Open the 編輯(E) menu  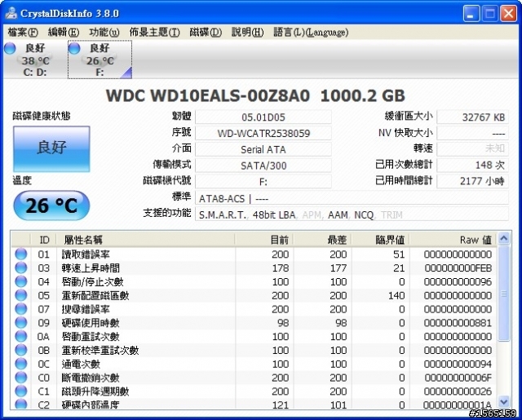(64, 33)
